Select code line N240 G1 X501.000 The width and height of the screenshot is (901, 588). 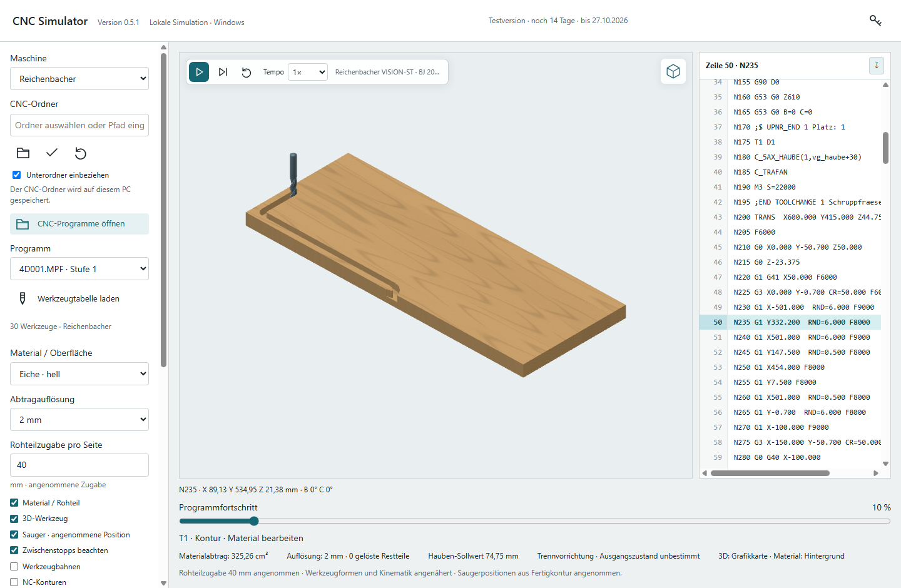[790, 337]
